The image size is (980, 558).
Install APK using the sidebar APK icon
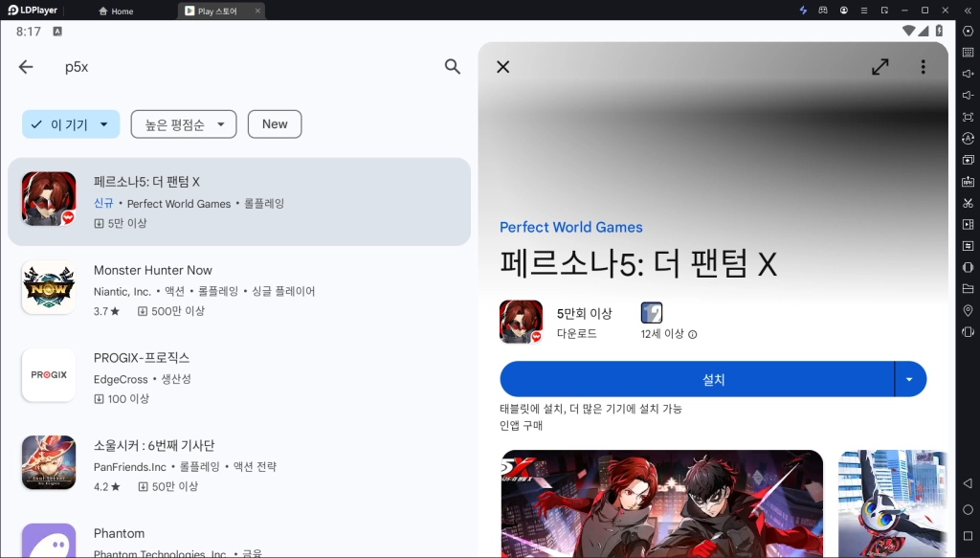click(968, 181)
